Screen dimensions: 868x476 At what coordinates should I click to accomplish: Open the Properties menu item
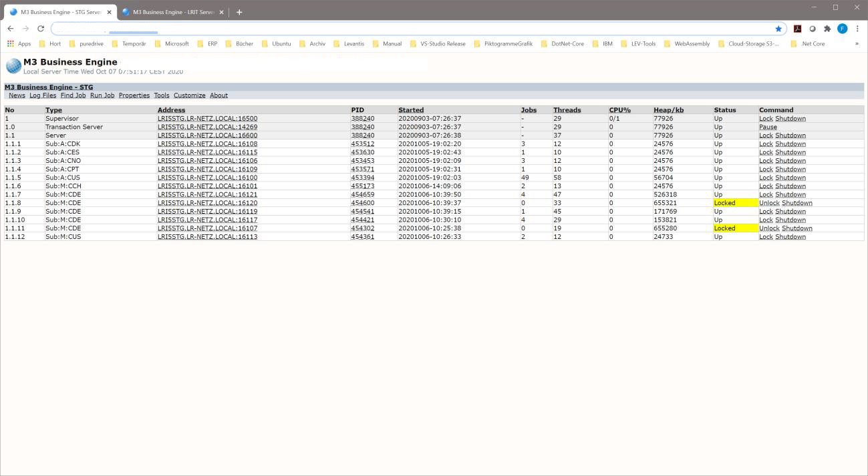coord(134,95)
